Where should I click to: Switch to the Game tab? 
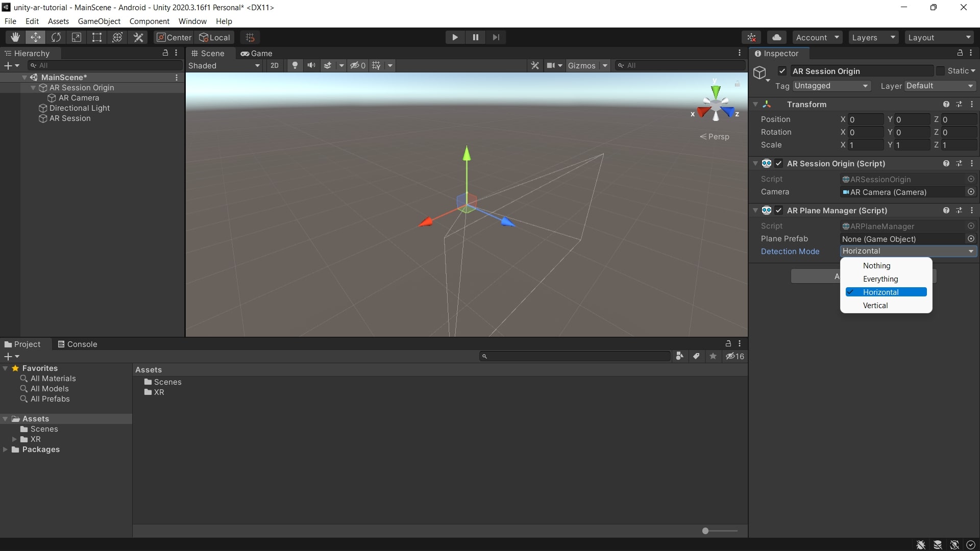(x=257, y=53)
